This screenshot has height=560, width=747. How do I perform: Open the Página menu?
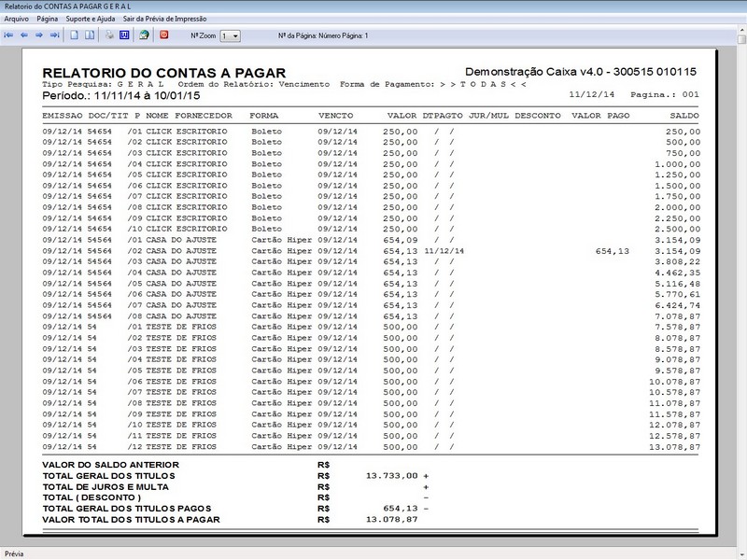48,19
